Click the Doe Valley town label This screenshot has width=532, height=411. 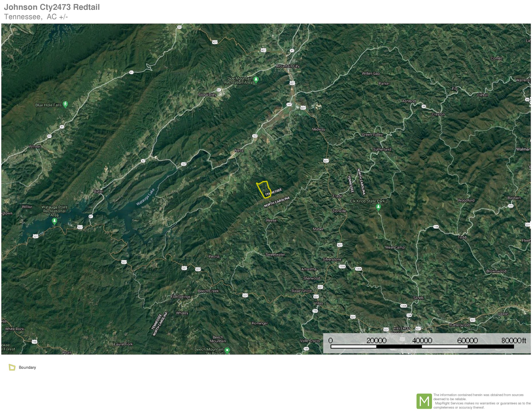coord(207,95)
